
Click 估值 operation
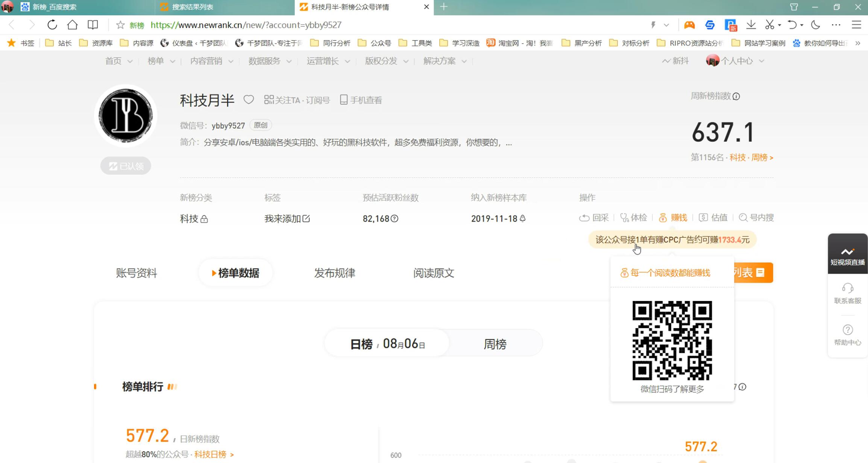coord(713,218)
